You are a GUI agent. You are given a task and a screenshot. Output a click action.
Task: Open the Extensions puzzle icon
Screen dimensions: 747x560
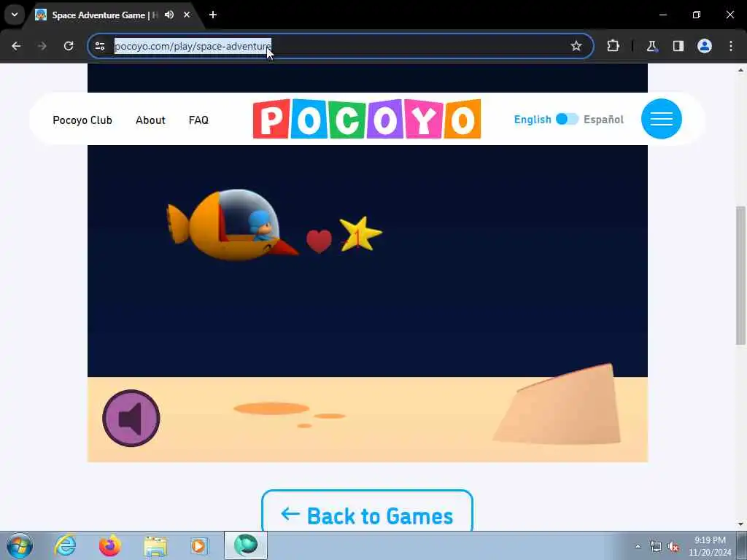(613, 46)
